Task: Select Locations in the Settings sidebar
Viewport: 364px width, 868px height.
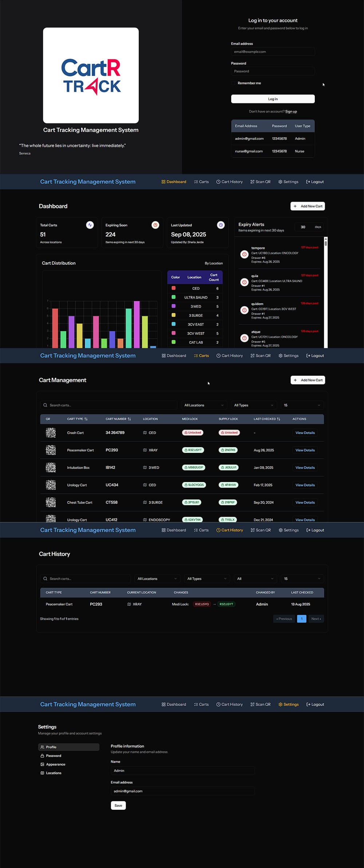Action: coord(54,773)
